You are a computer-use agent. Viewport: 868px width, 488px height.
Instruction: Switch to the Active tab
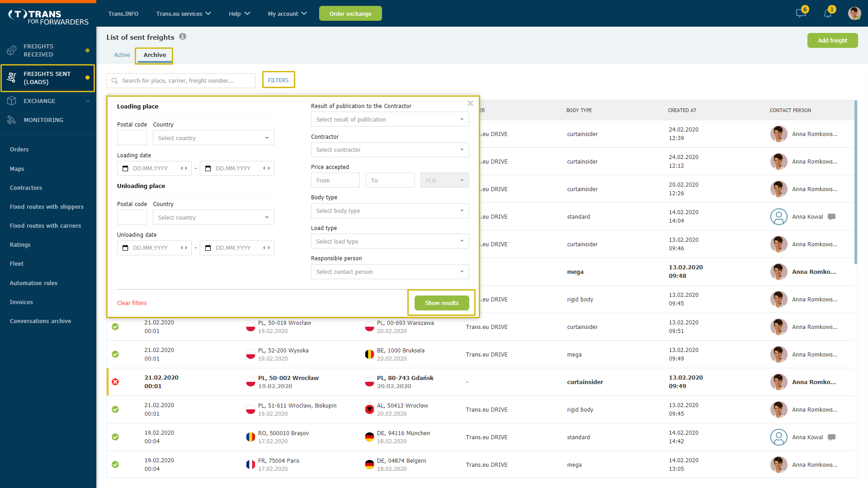[122, 55]
